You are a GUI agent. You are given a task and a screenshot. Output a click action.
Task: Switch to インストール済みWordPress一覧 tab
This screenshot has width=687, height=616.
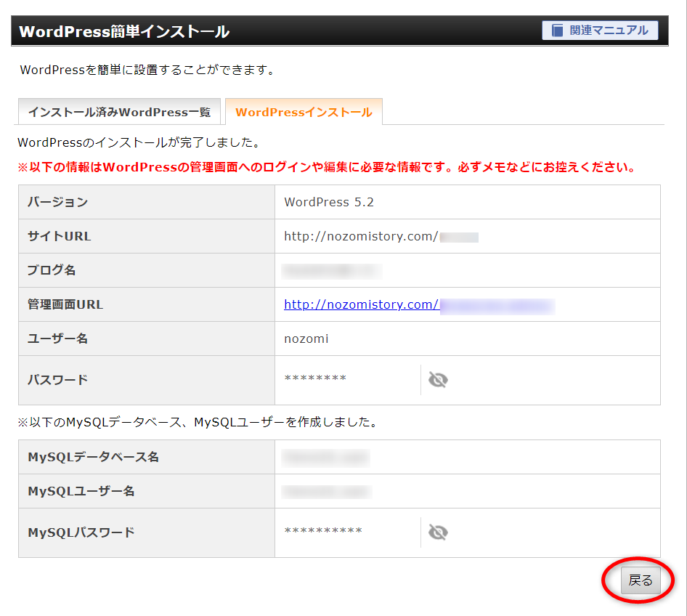click(119, 112)
